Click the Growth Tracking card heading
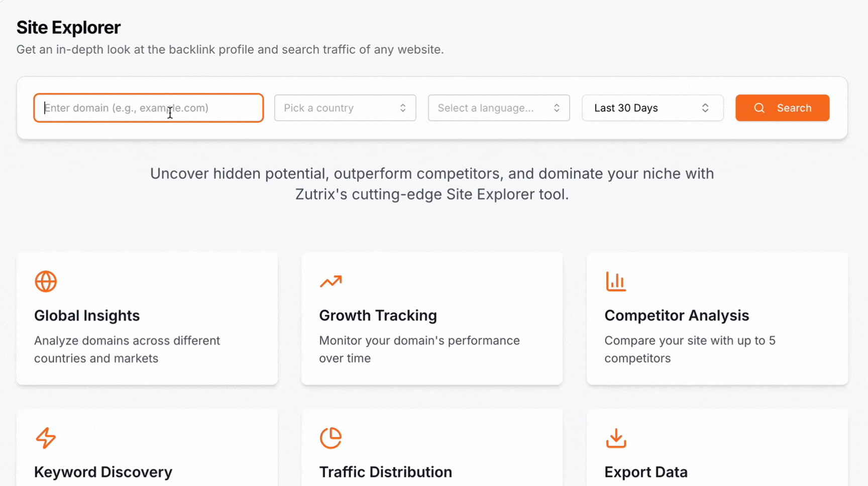The image size is (868, 486). coord(378,315)
